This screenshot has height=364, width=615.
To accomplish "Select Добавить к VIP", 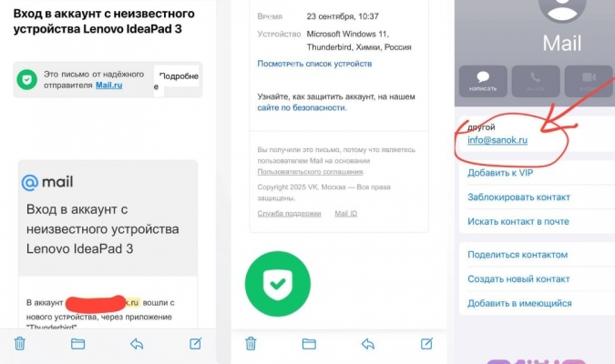I will 500,173.
